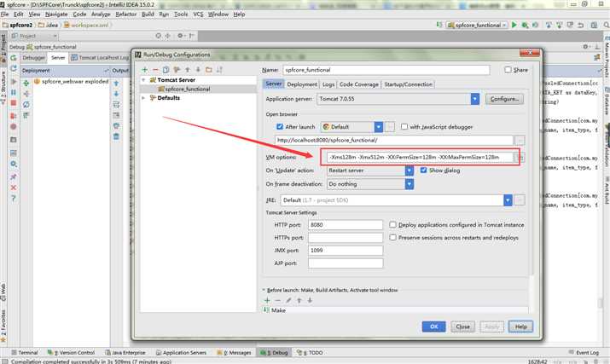Enable Preserve sessions across restarts and redeploys
This screenshot has height=364, width=610.
(x=393, y=237)
